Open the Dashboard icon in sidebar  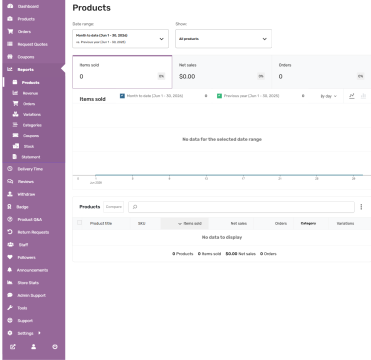tap(10, 6)
